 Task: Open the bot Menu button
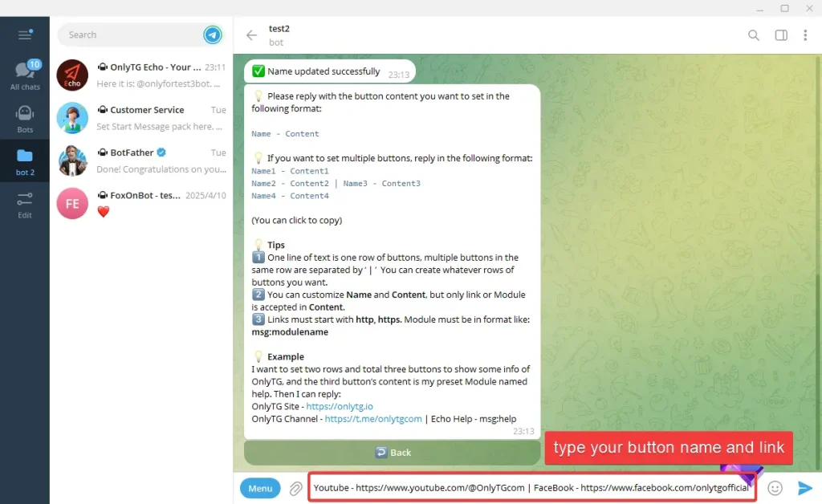(260, 488)
